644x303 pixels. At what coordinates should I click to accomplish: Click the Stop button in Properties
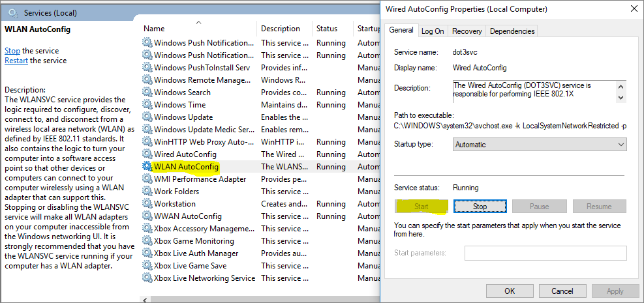coord(480,207)
